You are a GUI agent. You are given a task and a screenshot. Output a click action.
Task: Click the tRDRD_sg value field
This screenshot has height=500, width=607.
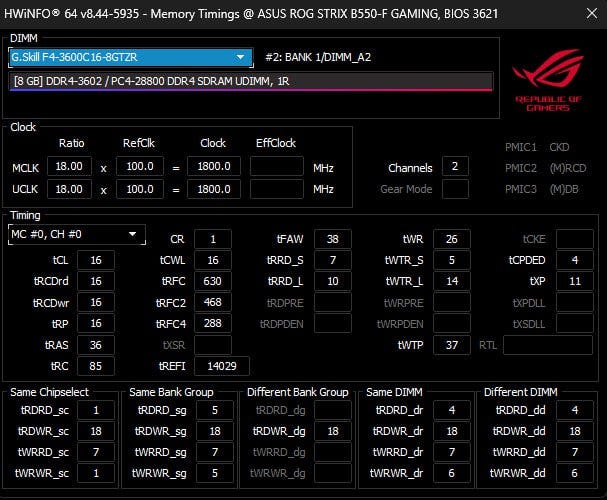pyautogui.click(x=215, y=410)
